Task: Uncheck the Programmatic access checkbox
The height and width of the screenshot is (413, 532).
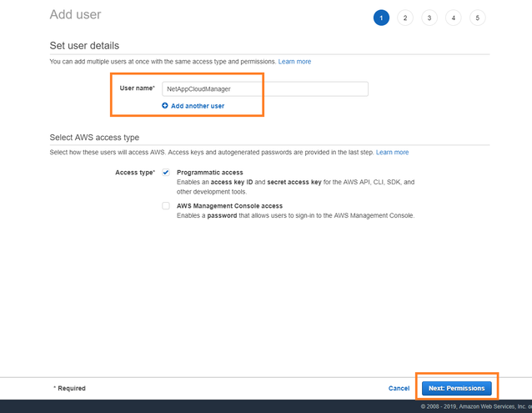Action: pyautogui.click(x=166, y=172)
